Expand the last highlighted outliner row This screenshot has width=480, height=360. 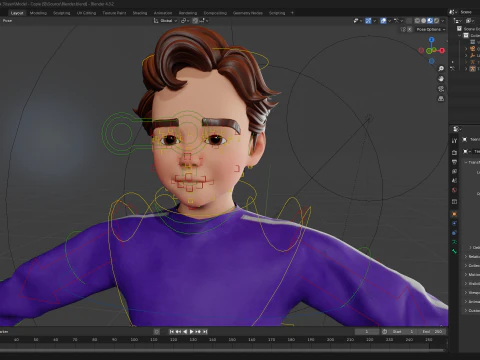point(466,69)
